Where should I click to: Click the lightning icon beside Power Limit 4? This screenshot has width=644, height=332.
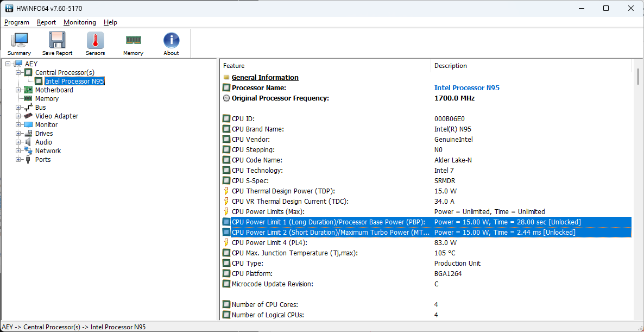pos(226,242)
